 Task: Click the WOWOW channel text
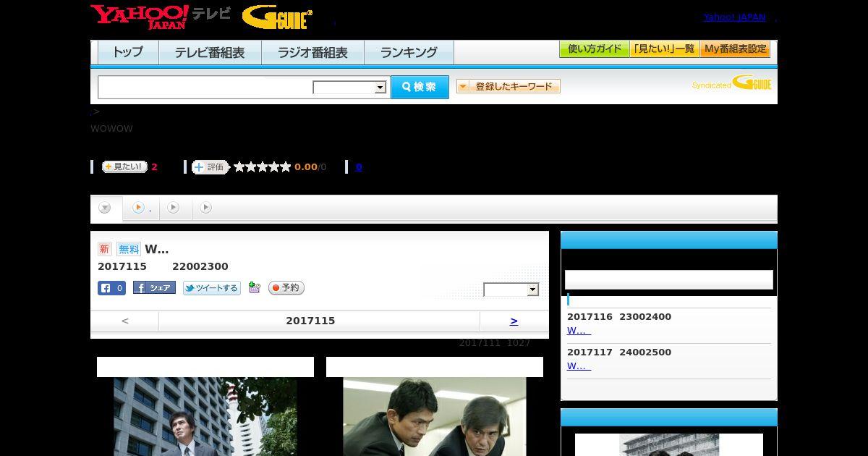[x=111, y=129]
